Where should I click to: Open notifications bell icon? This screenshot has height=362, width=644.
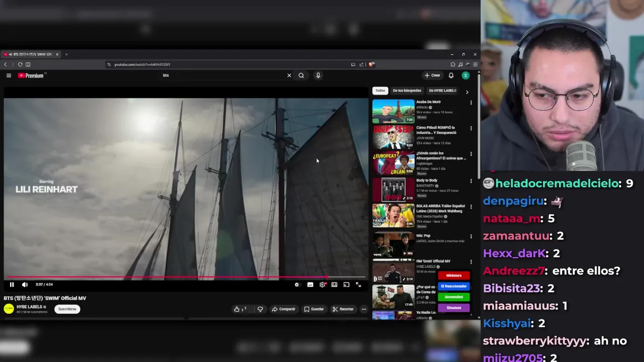(x=451, y=75)
